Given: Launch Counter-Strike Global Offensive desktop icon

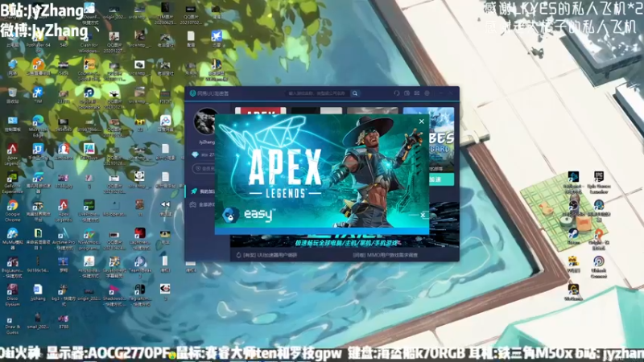Looking at the screenshot, I should 89,69.
